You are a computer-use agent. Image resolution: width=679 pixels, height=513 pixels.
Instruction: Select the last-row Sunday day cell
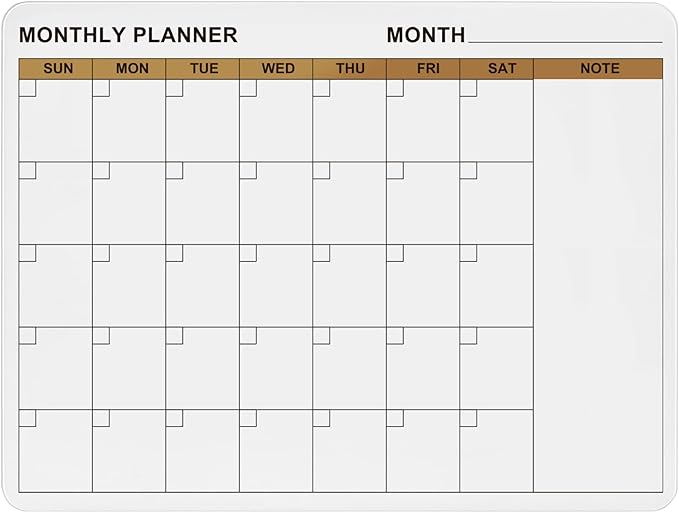[x=56, y=455]
